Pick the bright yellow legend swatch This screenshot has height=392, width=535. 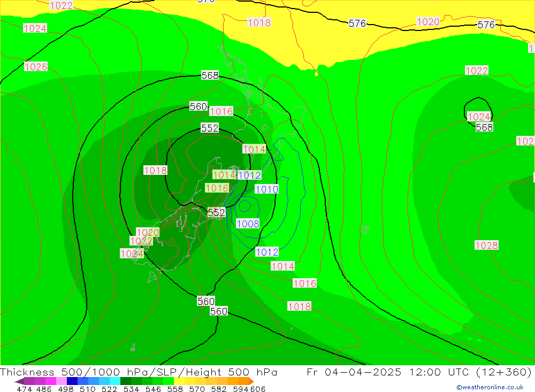pos(179,381)
